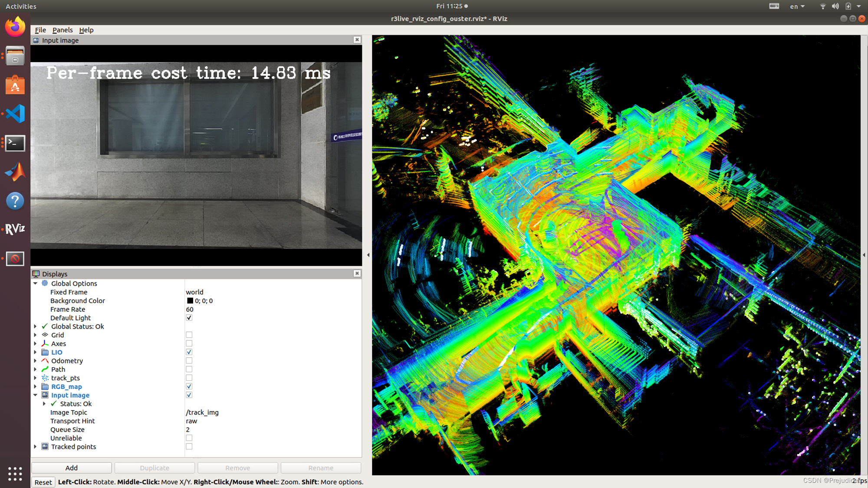Enable the Grid display checkbox

click(189, 335)
